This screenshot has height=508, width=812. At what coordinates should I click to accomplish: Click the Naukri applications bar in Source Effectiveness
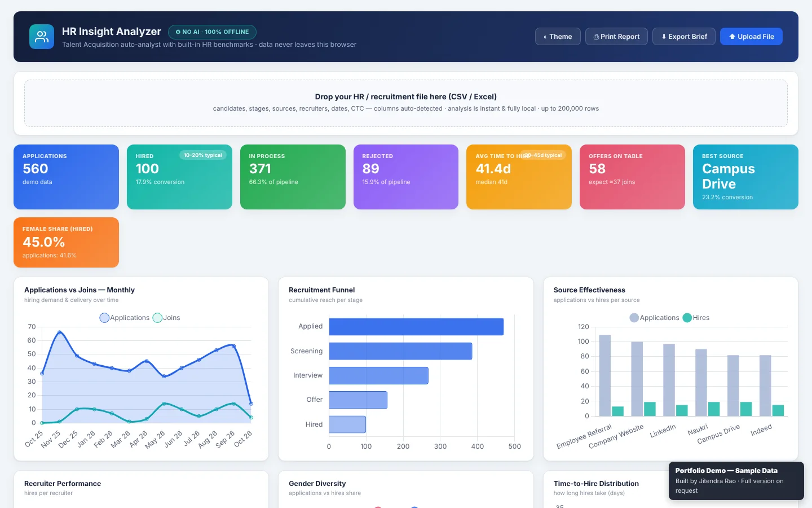tap(701, 382)
